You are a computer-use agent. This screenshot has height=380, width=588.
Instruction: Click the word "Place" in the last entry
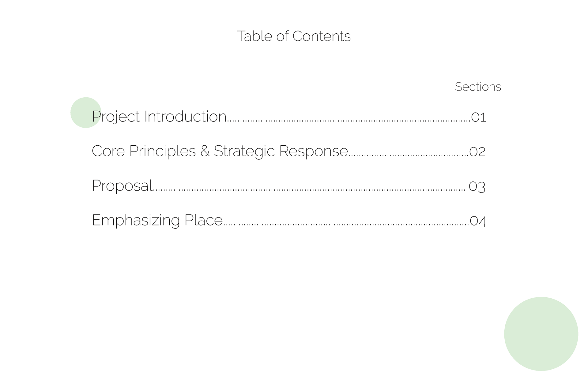coord(203,220)
